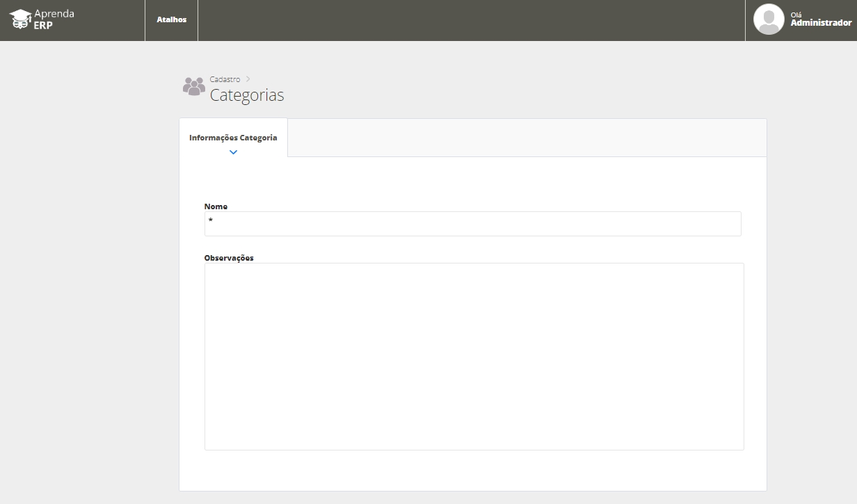Screen dimensions: 857x504
Task: Open the Administrador user avatar
Action: pos(768,19)
